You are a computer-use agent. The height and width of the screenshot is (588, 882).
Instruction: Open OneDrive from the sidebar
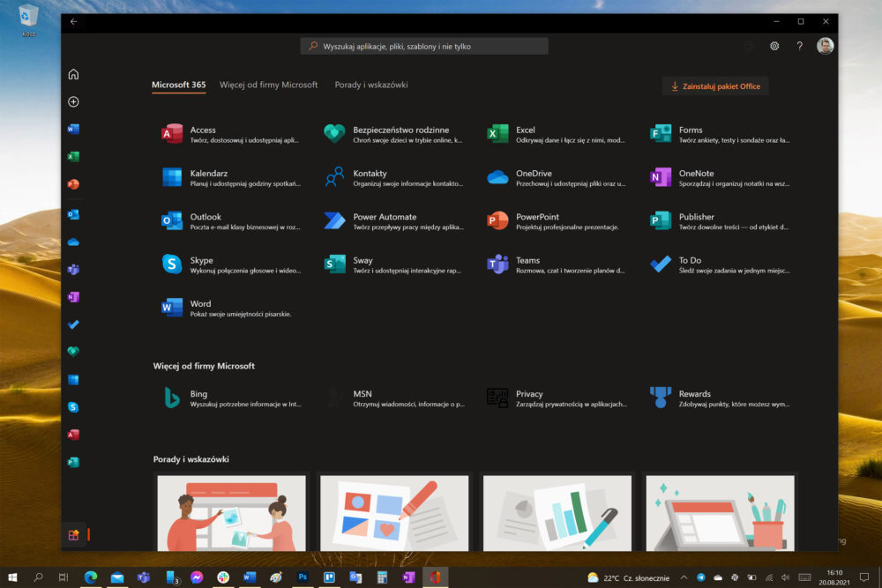(73, 242)
